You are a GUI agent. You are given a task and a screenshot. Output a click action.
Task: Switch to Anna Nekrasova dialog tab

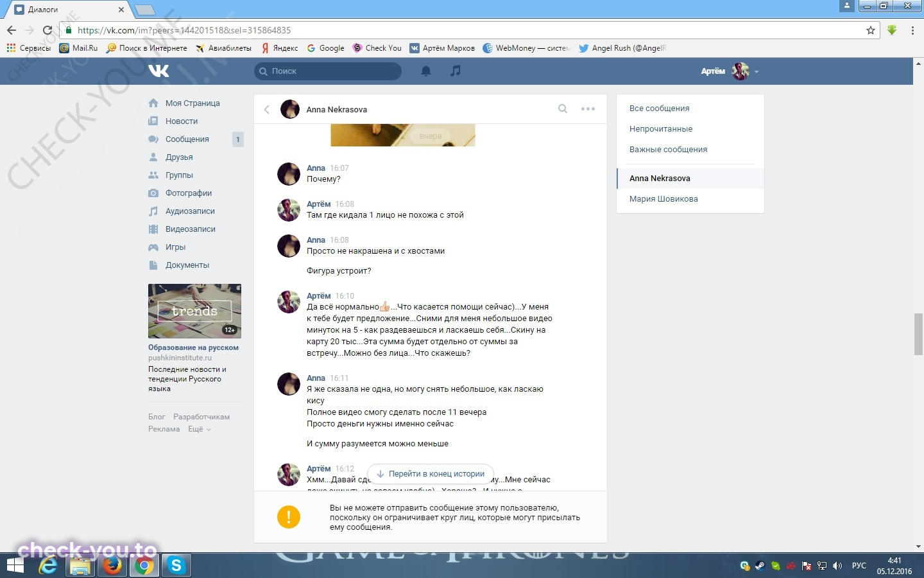tap(690, 178)
